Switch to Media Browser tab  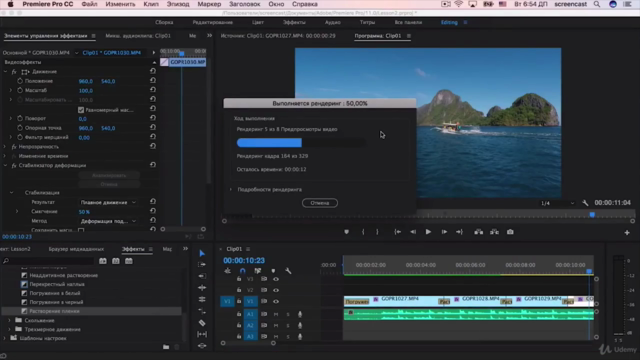pyautogui.click(x=76, y=249)
